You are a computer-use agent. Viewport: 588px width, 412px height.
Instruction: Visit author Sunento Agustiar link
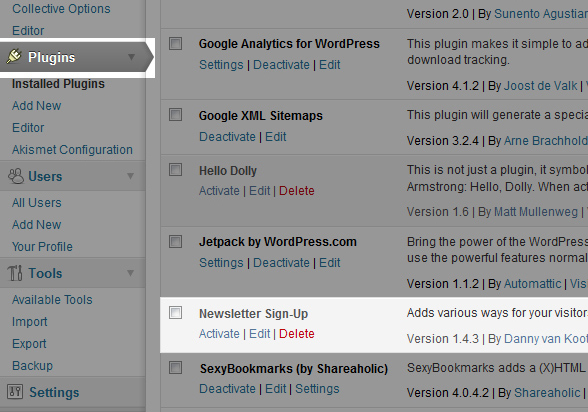(541, 14)
